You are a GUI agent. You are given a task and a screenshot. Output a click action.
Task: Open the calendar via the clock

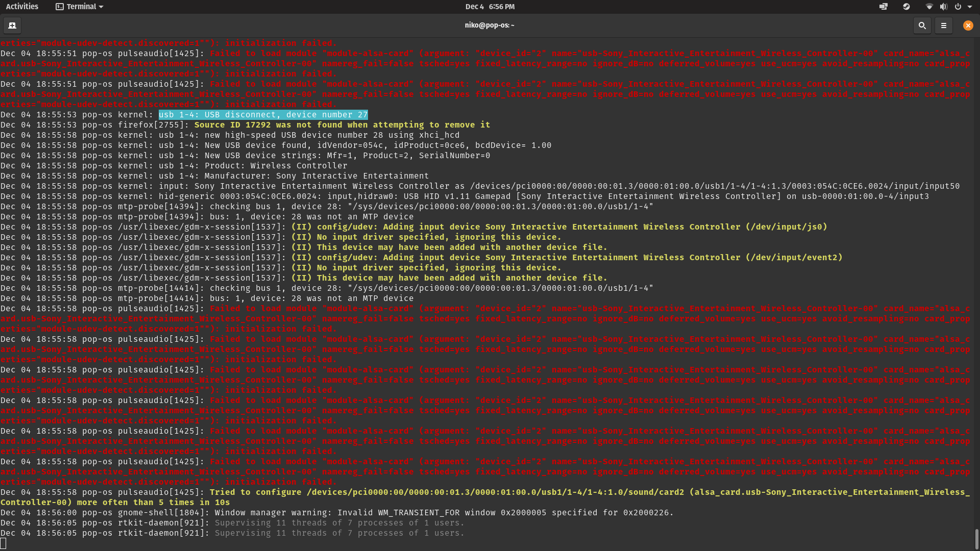[x=489, y=7]
